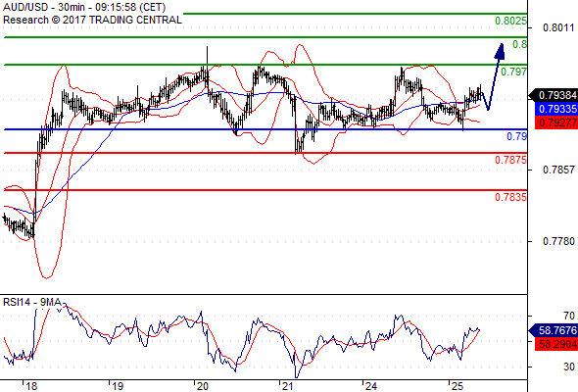Select the date 24 on time axis

point(371,386)
